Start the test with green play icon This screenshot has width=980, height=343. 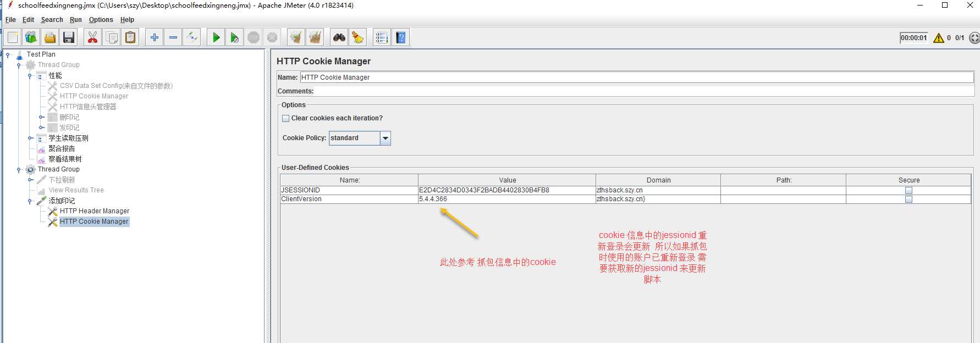tap(216, 37)
